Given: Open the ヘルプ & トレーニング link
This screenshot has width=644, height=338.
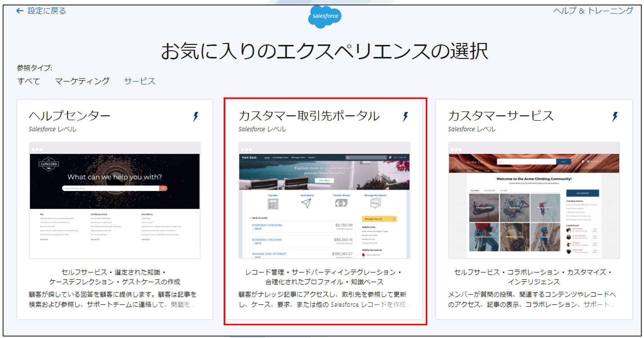Looking at the screenshot, I should click(593, 11).
